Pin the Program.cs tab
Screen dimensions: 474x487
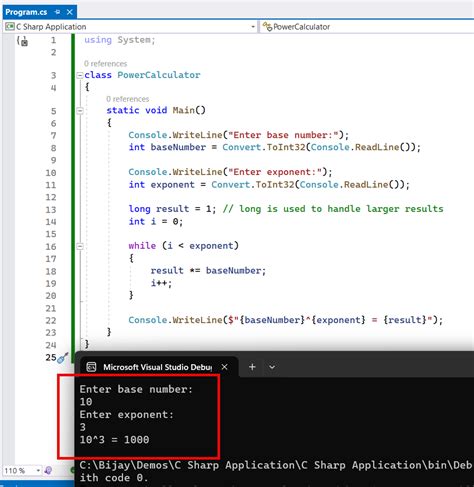click(x=58, y=12)
